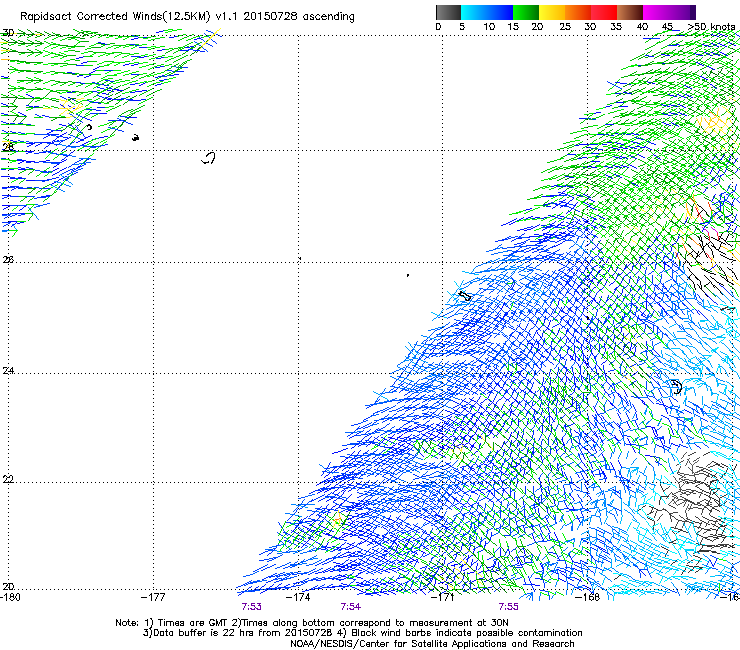Click the longitude label -168
Screen dimensions: 740x650
point(588,597)
